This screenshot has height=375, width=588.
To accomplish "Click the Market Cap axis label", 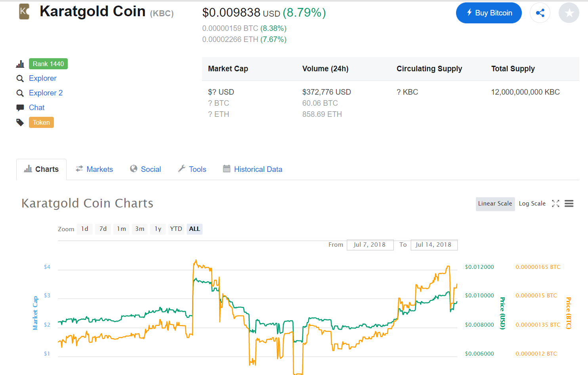I will [35, 313].
